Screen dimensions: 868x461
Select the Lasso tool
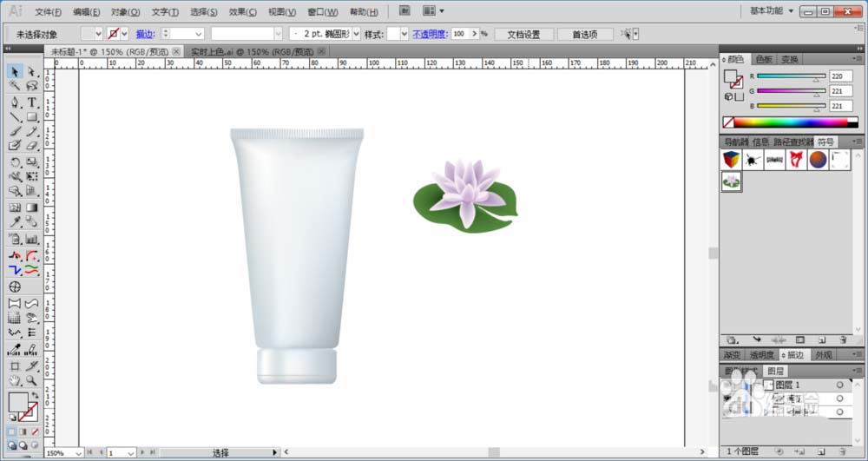(x=31, y=85)
